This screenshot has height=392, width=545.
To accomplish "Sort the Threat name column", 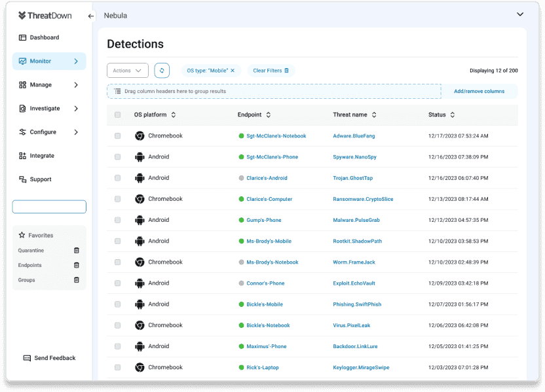I will [x=374, y=115].
